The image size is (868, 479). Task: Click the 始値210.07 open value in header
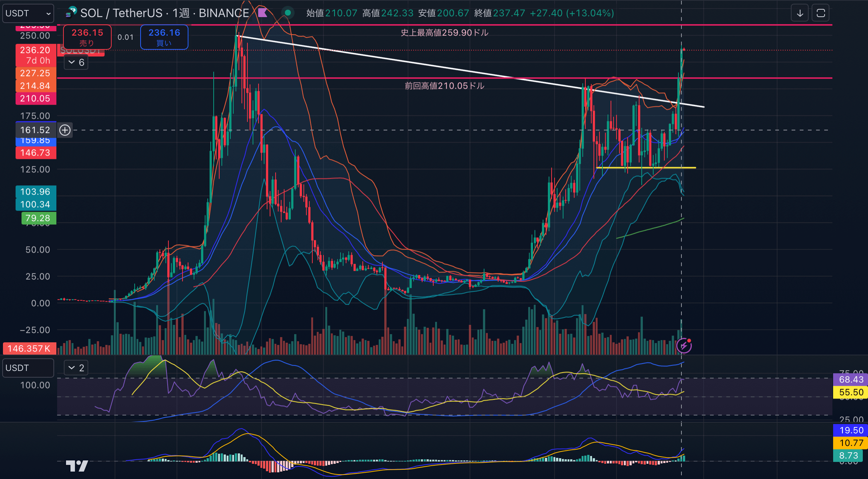[x=332, y=13]
